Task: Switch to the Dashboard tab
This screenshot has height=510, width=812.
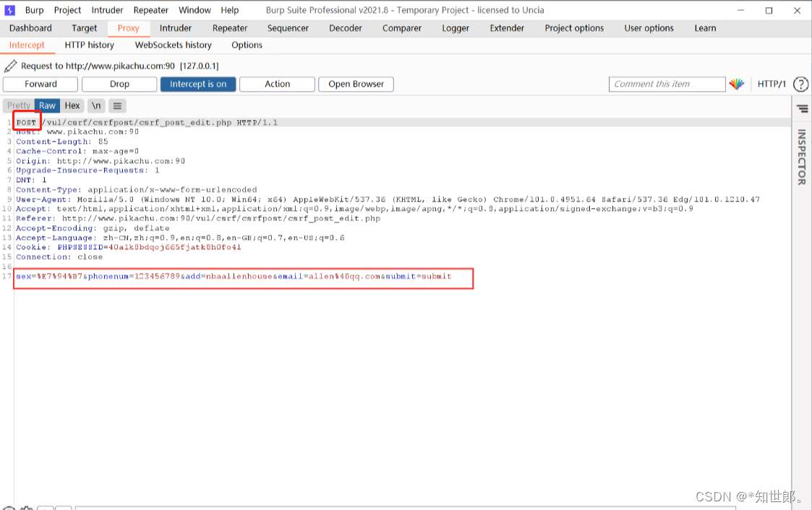Action: (30, 28)
